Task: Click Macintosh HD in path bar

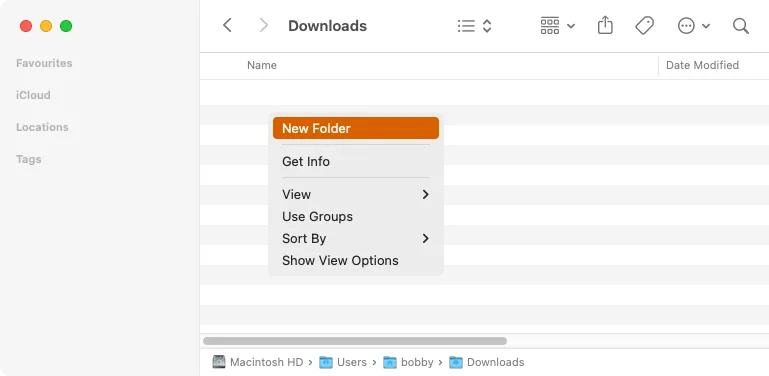Action: 258,362
